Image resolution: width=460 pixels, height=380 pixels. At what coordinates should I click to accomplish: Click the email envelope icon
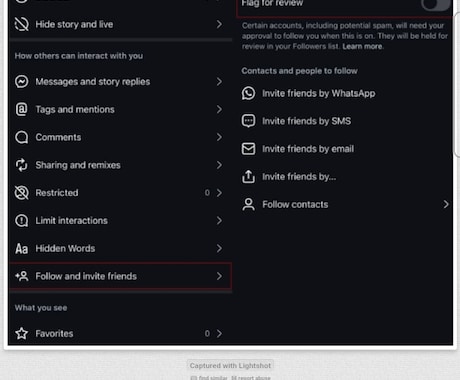pyautogui.click(x=248, y=149)
